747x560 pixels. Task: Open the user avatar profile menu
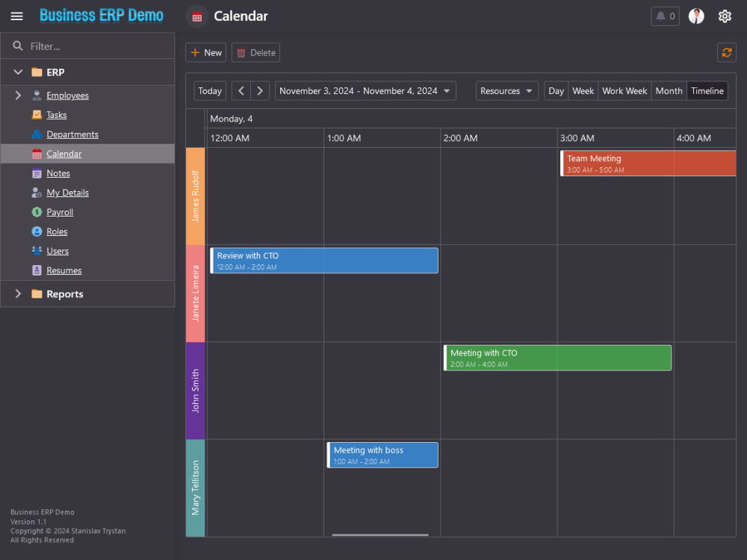(x=696, y=16)
